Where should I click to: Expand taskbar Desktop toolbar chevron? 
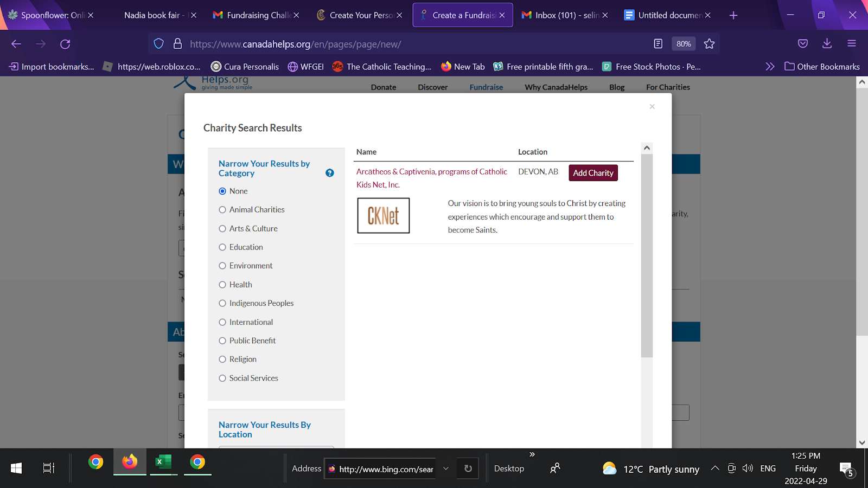[532, 454]
